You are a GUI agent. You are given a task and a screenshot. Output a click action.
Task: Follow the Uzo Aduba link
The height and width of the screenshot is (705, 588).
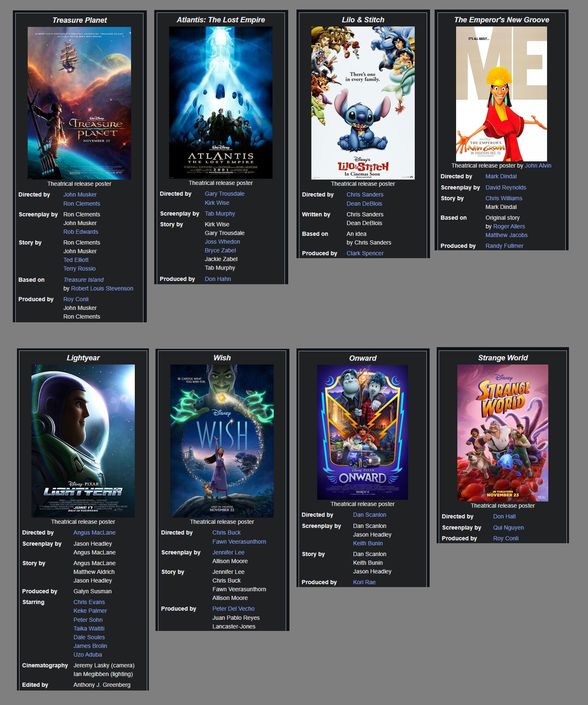coord(88,655)
